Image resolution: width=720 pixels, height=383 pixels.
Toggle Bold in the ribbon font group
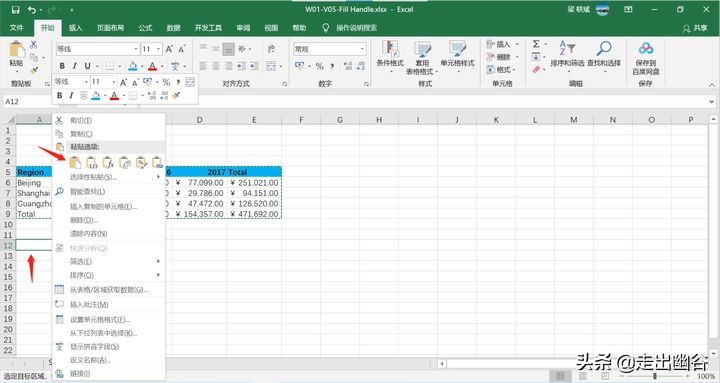(62, 66)
